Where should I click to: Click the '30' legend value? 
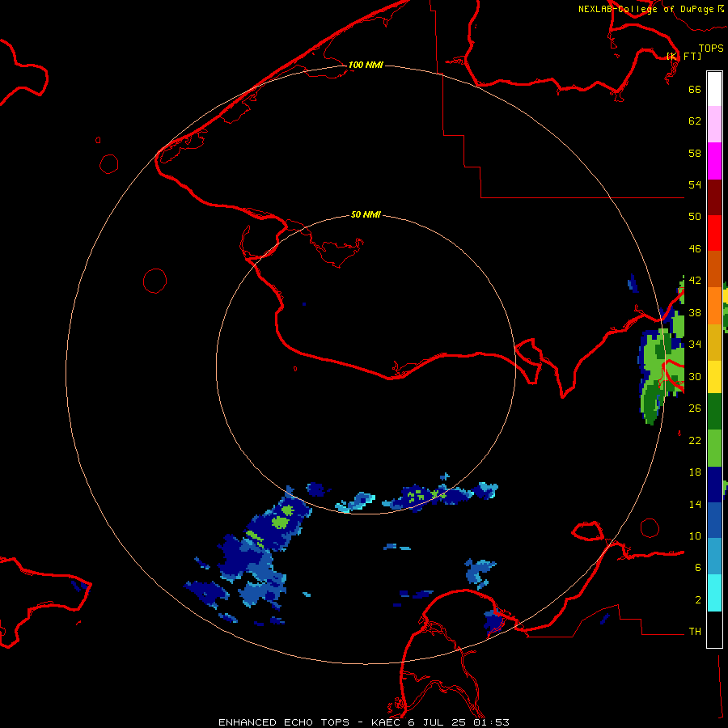(x=695, y=376)
